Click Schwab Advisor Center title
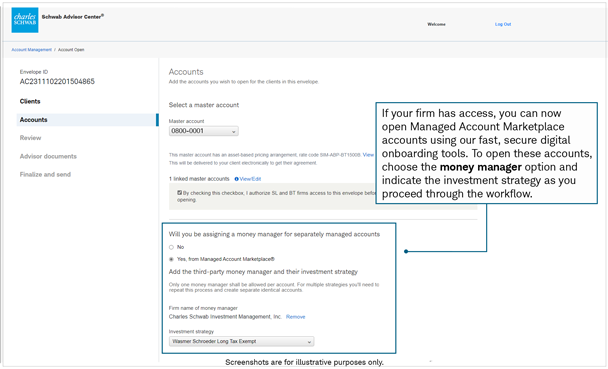Viewport: 608px width, 369px height. pos(73,17)
